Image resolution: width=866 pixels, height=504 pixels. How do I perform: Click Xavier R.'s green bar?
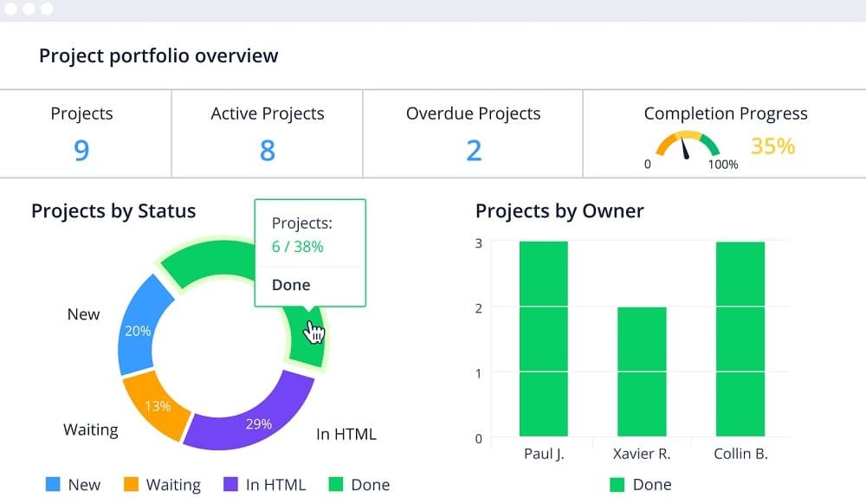click(642, 372)
